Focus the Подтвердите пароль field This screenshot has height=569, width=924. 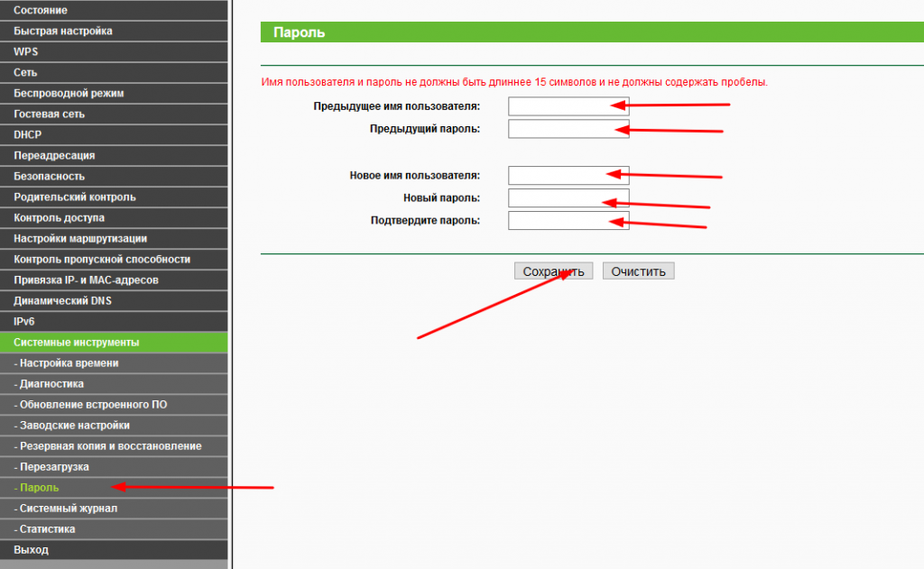click(x=568, y=220)
